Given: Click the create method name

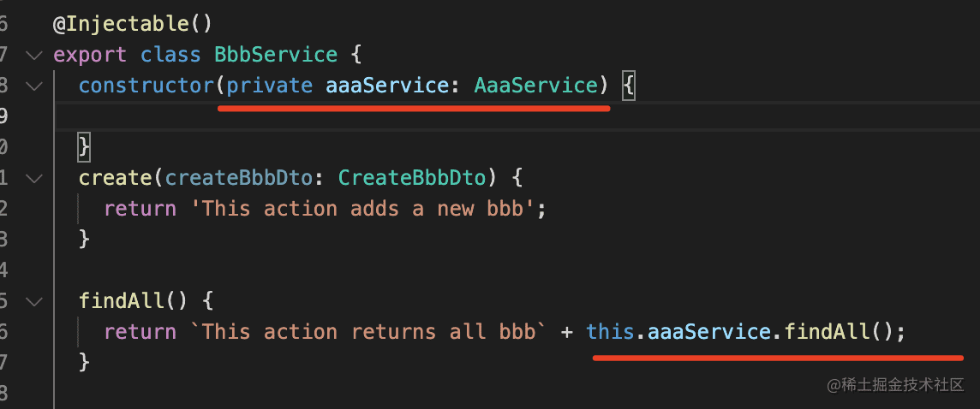Looking at the screenshot, I should 115,178.
